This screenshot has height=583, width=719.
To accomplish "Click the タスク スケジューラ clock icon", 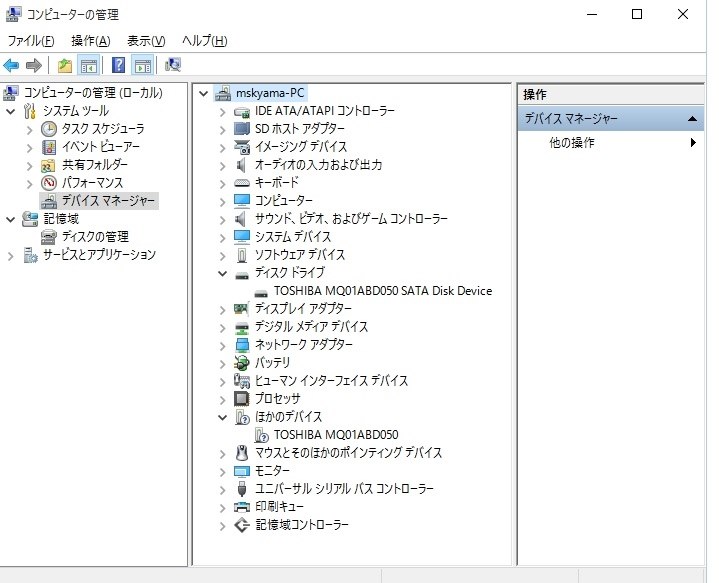I will click(49, 129).
